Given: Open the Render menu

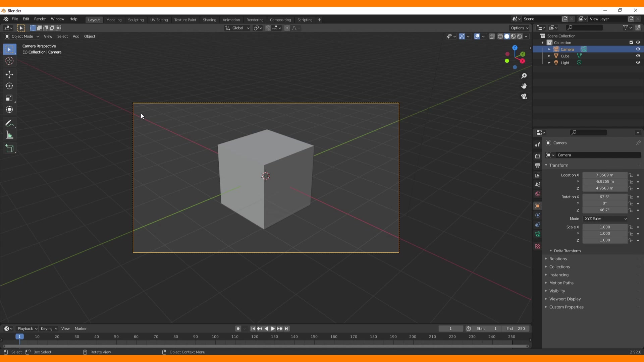Looking at the screenshot, I should 40,19.
